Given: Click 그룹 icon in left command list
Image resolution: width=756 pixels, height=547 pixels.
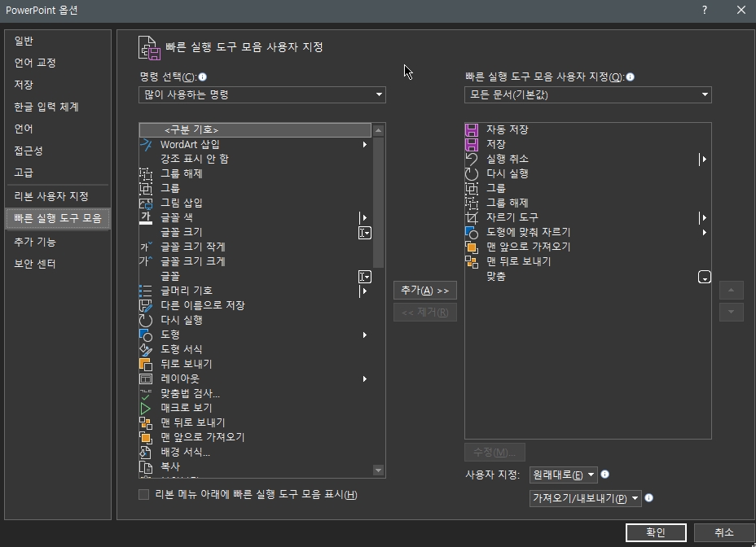Looking at the screenshot, I should (x=146, y=188).
